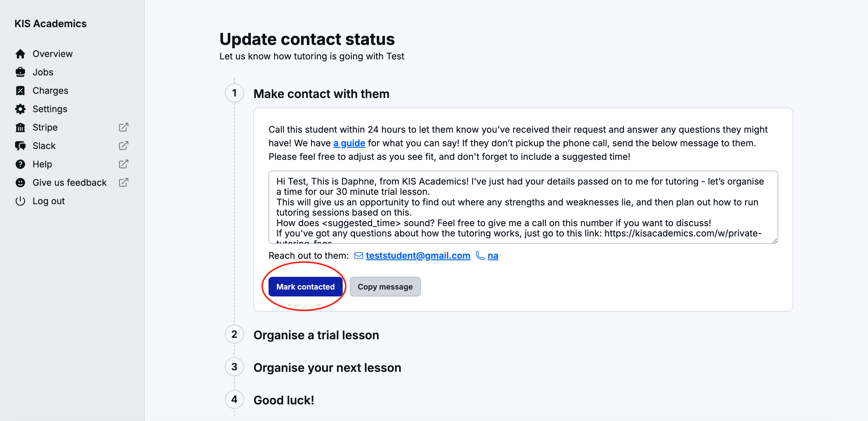This screenshot has width=868, height=421.
Task: Go to Charges in the sidebar
Action: (x=50, y=91)
